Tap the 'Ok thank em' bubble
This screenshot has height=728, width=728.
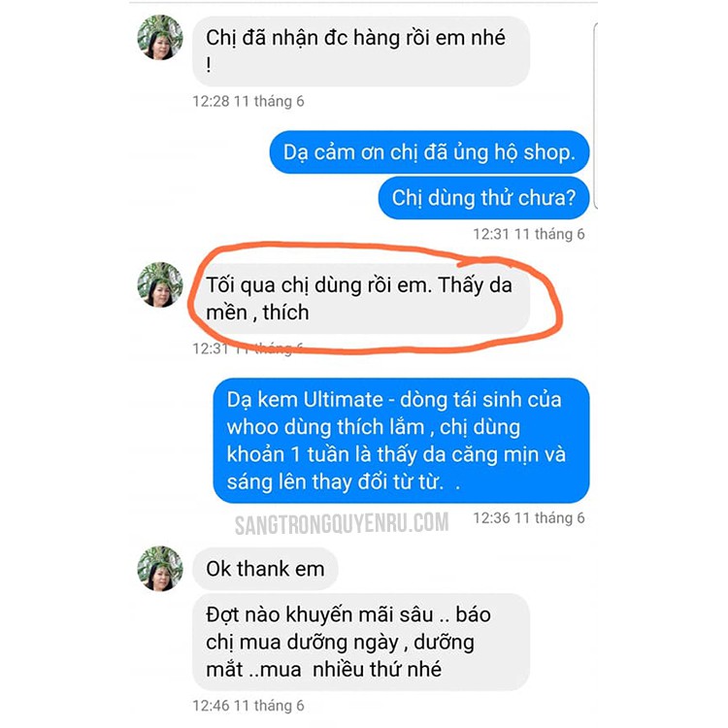point(265,569)
